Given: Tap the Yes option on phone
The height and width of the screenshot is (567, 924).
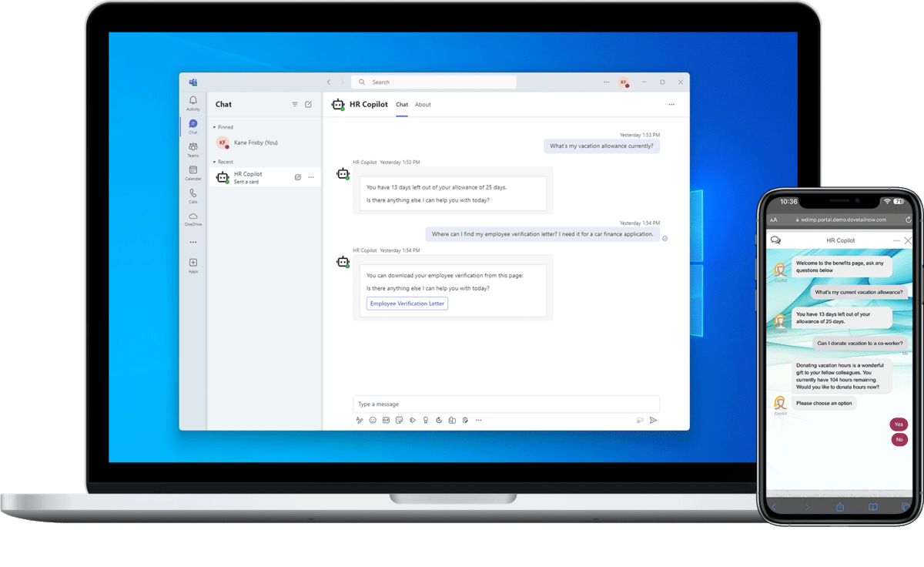Looking at the screenshot, I should 899,424.
